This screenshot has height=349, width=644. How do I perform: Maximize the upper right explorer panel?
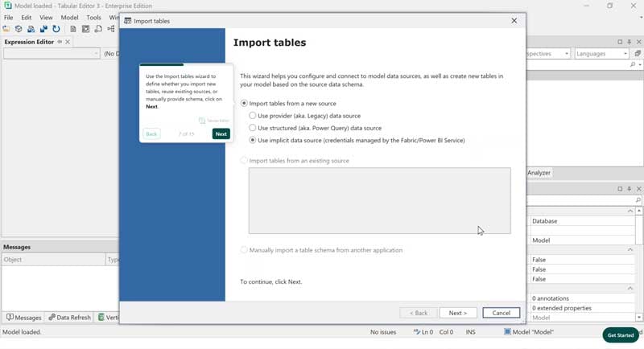(620, 42)
